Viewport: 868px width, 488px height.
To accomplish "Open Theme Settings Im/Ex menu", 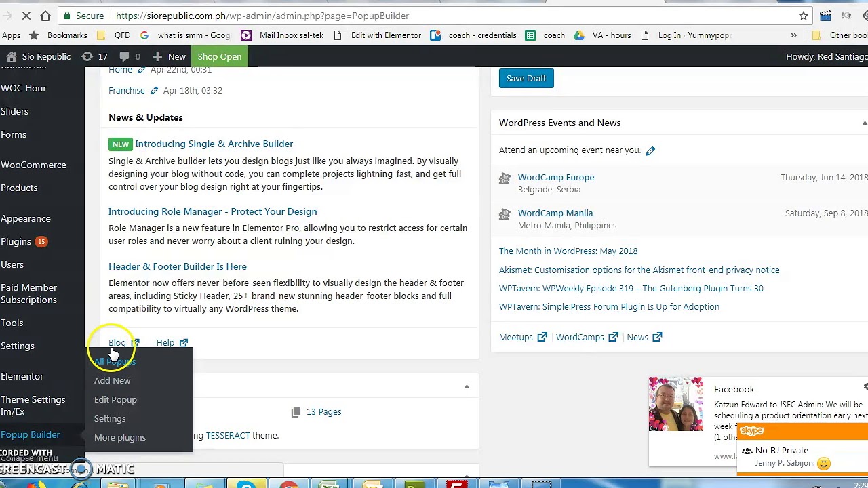I will coord(33,405).
